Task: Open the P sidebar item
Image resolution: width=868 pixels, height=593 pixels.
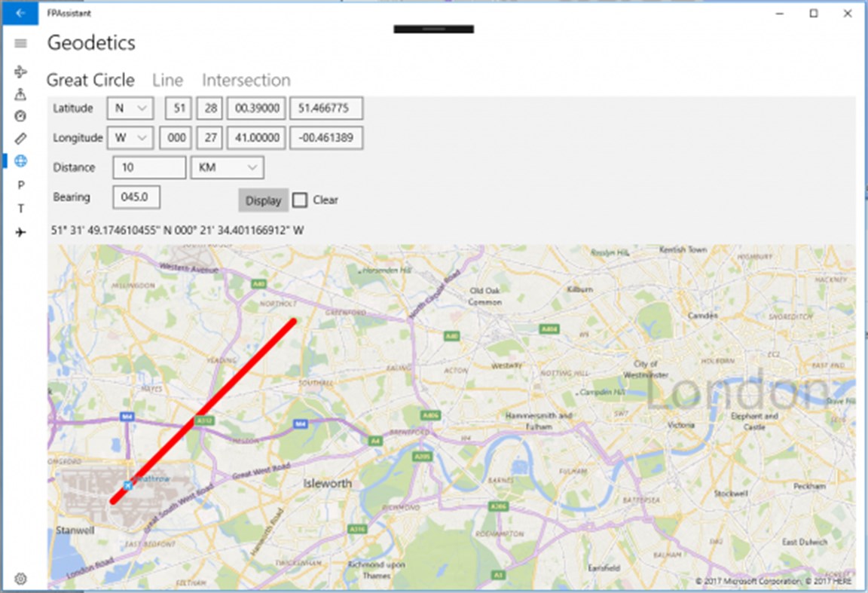Action: 20,185
